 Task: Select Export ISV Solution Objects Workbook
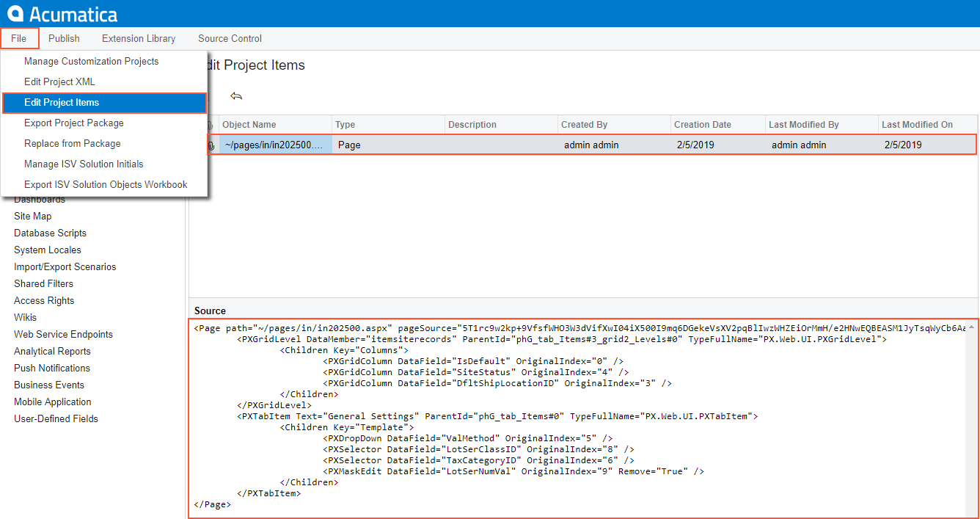tap(106, 185)
